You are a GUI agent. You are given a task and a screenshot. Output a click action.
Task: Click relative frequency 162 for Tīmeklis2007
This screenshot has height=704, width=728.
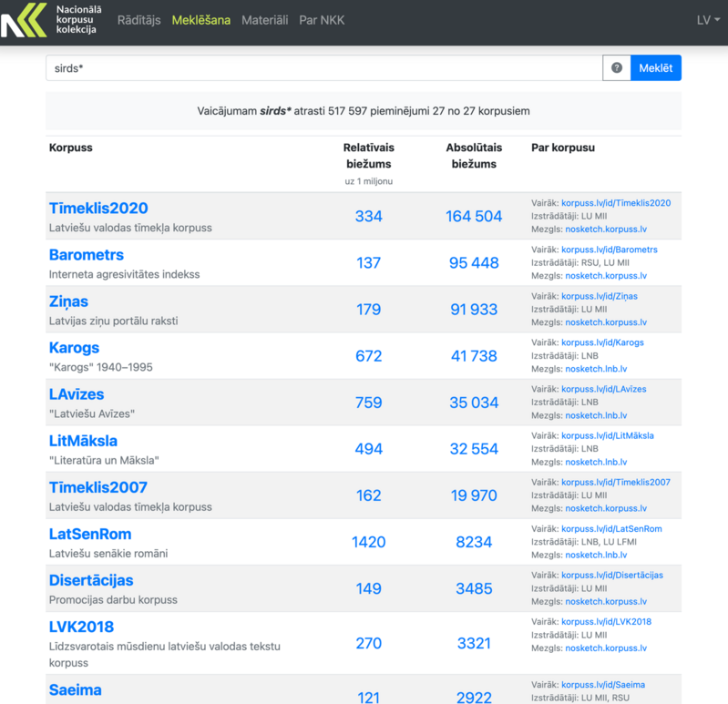click(369, 495)
